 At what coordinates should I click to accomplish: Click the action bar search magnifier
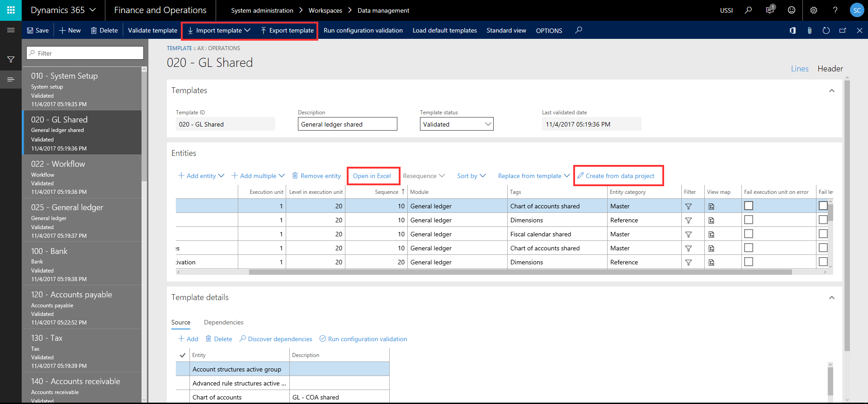click(x=578, y=30)
